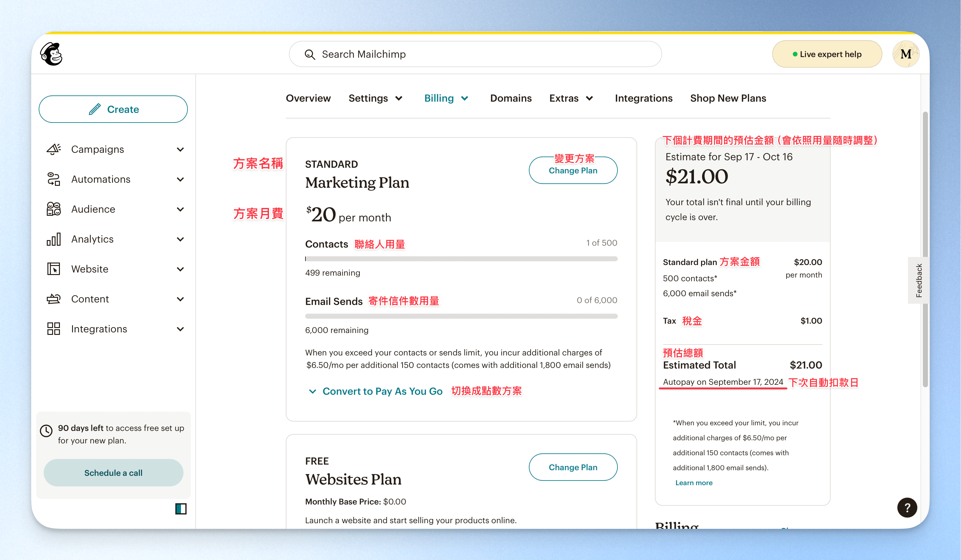The height and width of the screenshot is (560, 961).
Task: Click the 'Estimated Total' label
Action: pyautogui.click(x=700, y=365)
